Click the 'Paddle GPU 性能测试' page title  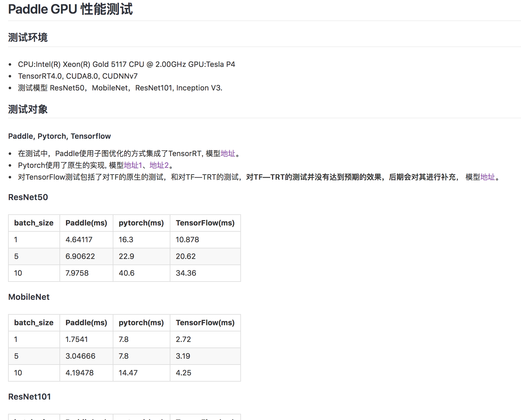tap(70, 9)
